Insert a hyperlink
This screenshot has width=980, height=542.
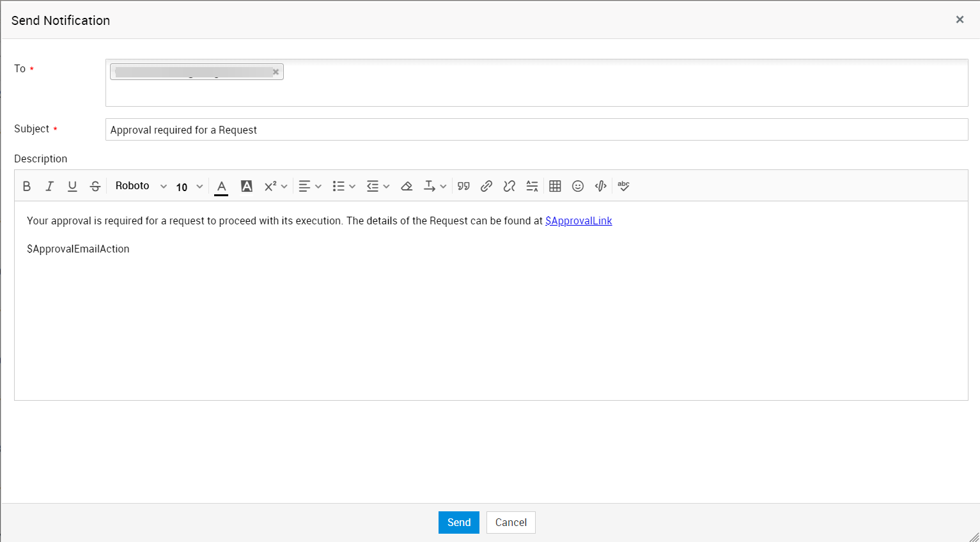tap(486, 186)
